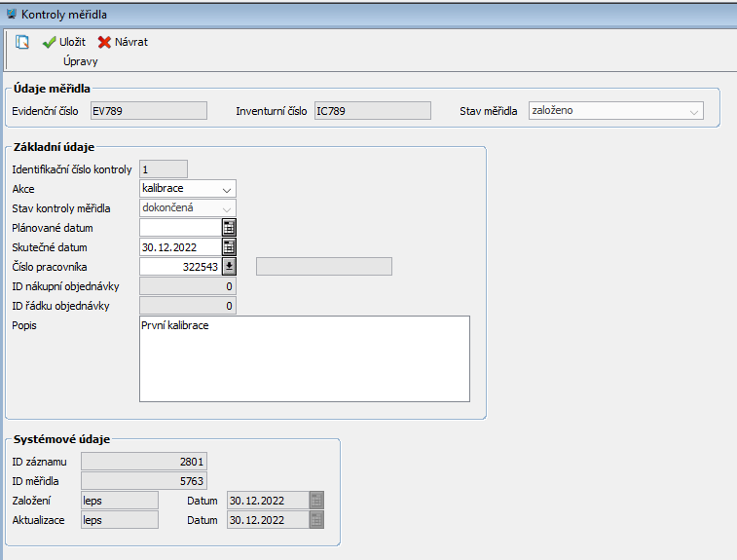
Task: Click lookup button next to Číslo pracovníka
Action: point(229,267)
